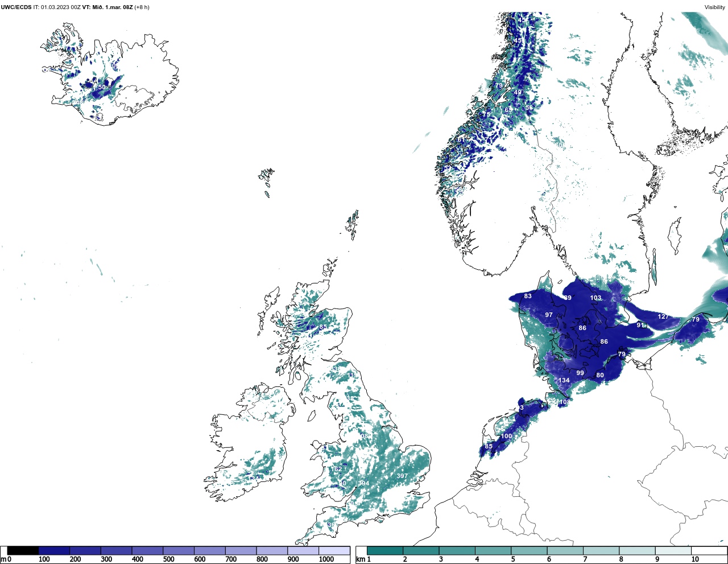Click the 600–700 m legend color box
This screenshot has height=564, width=728.
[x=209, y=551]
